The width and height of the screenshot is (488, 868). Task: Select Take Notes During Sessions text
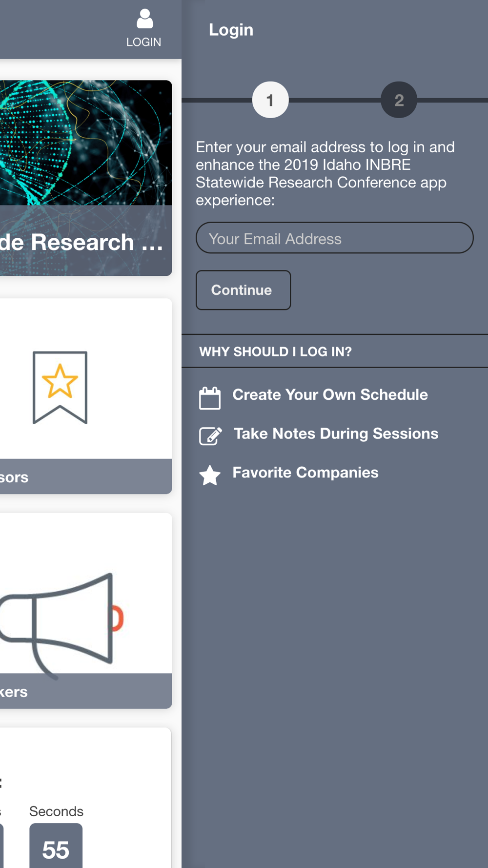pyautogui.click(x=336, y=434)
